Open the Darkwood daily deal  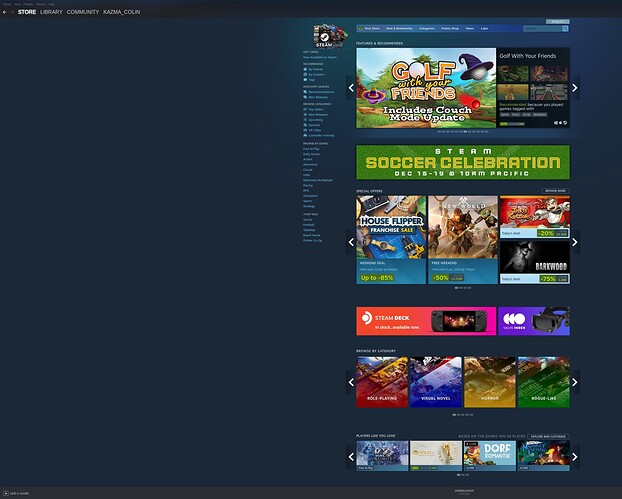tap(535, 262)
